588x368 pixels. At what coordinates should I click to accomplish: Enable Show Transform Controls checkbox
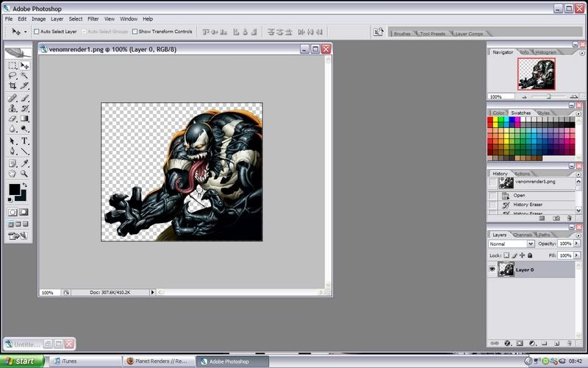[135, 32]
